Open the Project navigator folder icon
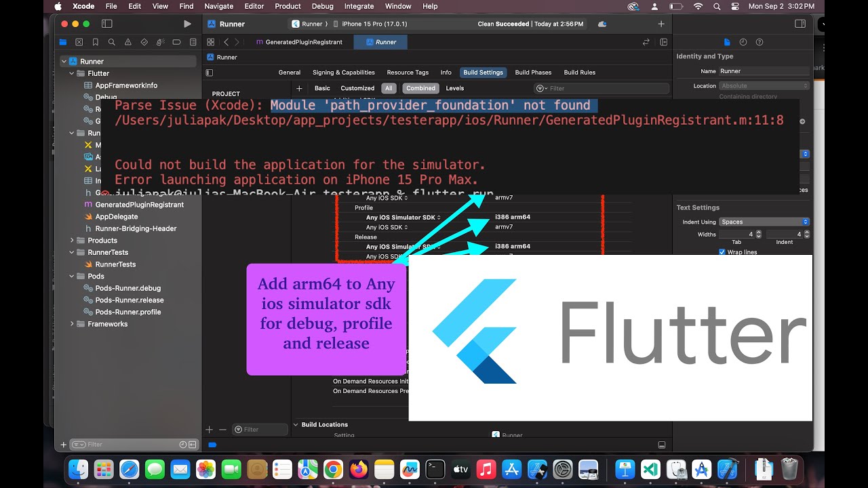This screenshot has height=488, width=868. 63,42
